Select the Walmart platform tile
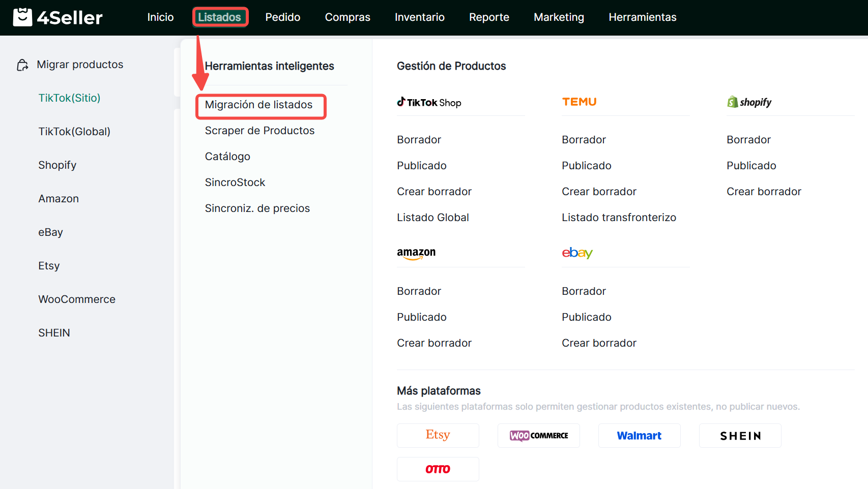This screenshot has width=868, height=489. pos(639,436)
